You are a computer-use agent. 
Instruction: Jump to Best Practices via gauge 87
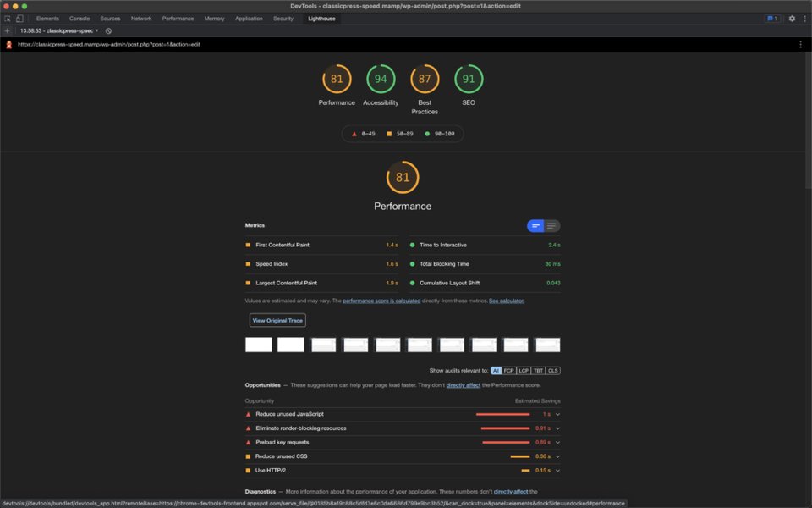425,79
